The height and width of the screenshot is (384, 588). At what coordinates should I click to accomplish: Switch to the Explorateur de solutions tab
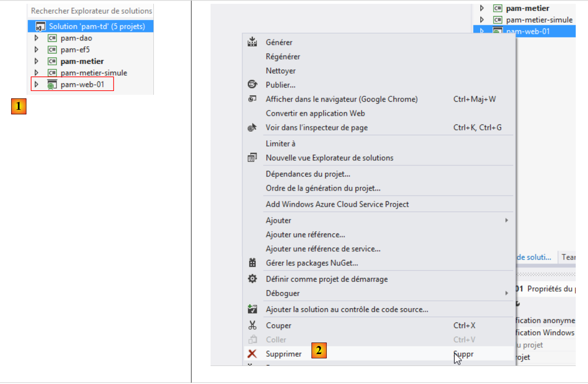pyautogui.click(x=534, y=257)
